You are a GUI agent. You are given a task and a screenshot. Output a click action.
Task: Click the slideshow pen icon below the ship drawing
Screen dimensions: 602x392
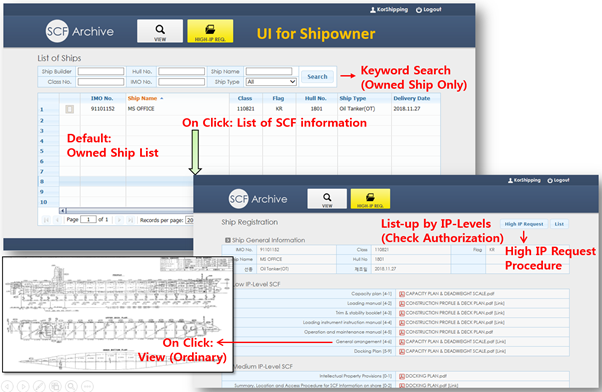point(39,386)
